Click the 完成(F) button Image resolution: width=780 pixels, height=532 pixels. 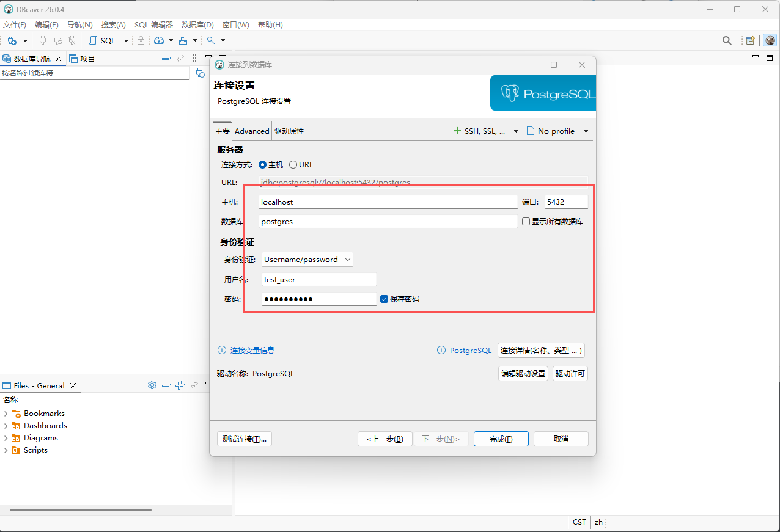(501, 439)
